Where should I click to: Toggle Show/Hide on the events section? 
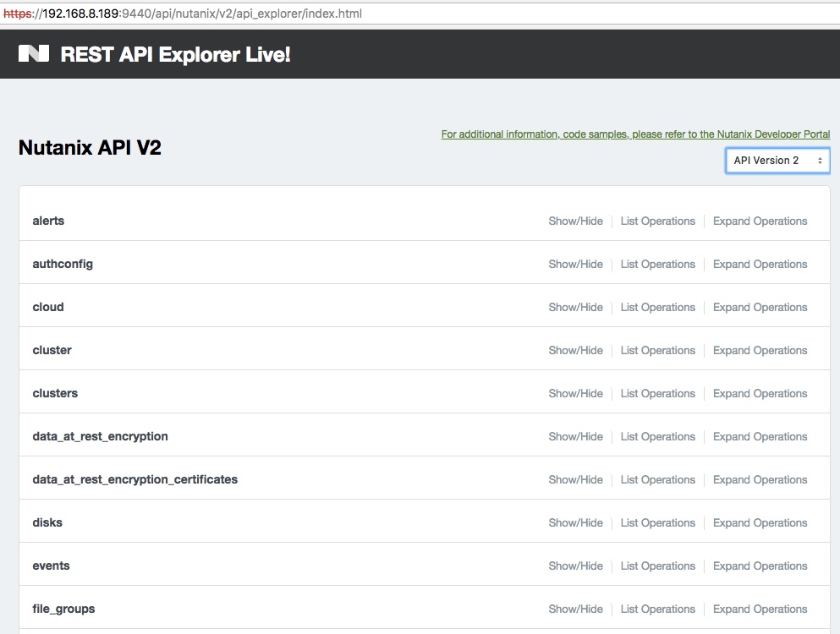click(575, 566)
